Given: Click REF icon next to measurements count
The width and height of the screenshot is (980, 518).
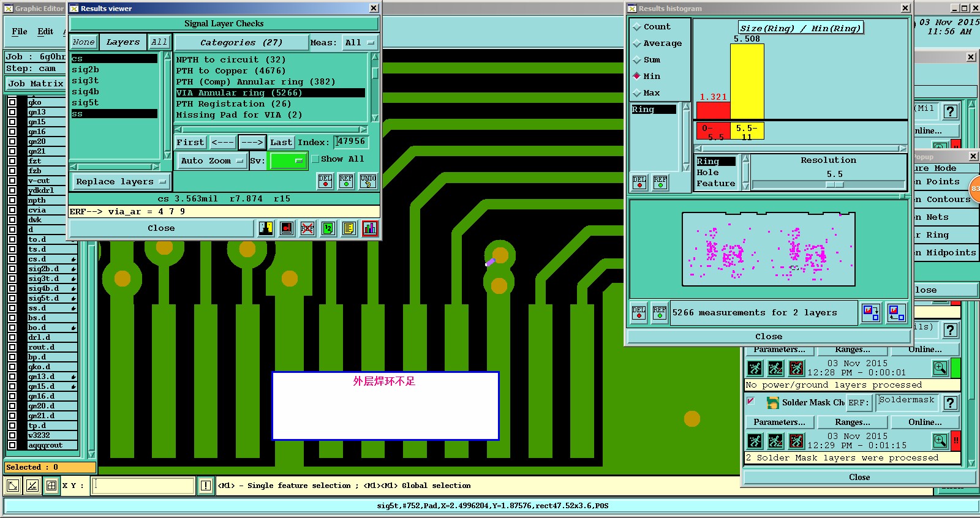Looking at the screenshot, I should point(660,313).
